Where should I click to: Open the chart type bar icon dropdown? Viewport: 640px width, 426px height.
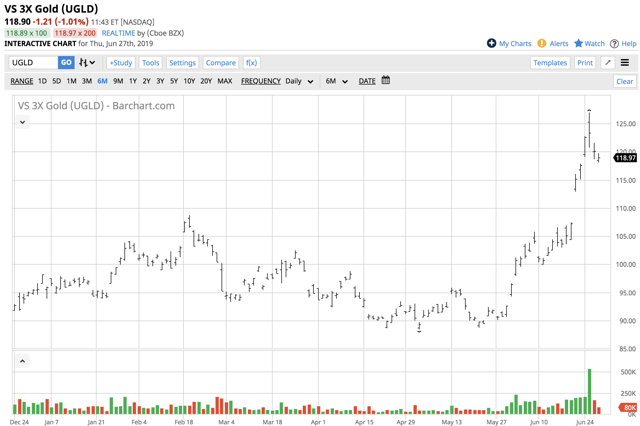click(x=87, y=62)
